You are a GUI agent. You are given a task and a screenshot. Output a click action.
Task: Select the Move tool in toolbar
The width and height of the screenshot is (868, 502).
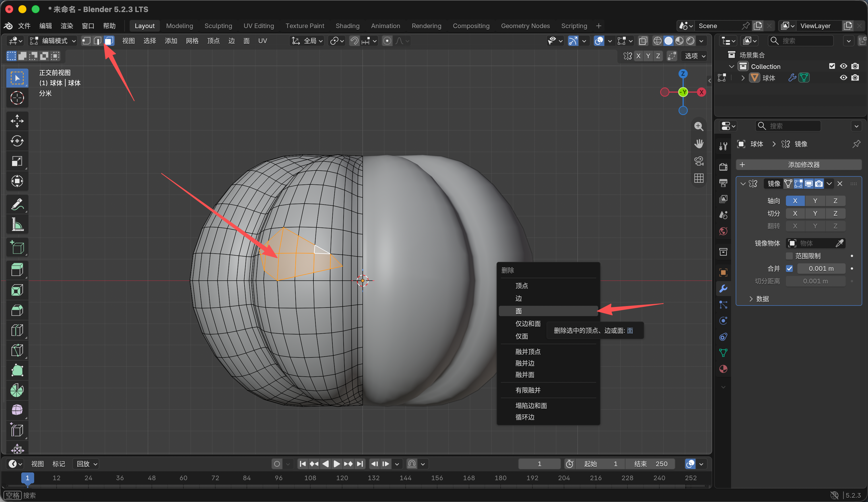pos(17,121)
